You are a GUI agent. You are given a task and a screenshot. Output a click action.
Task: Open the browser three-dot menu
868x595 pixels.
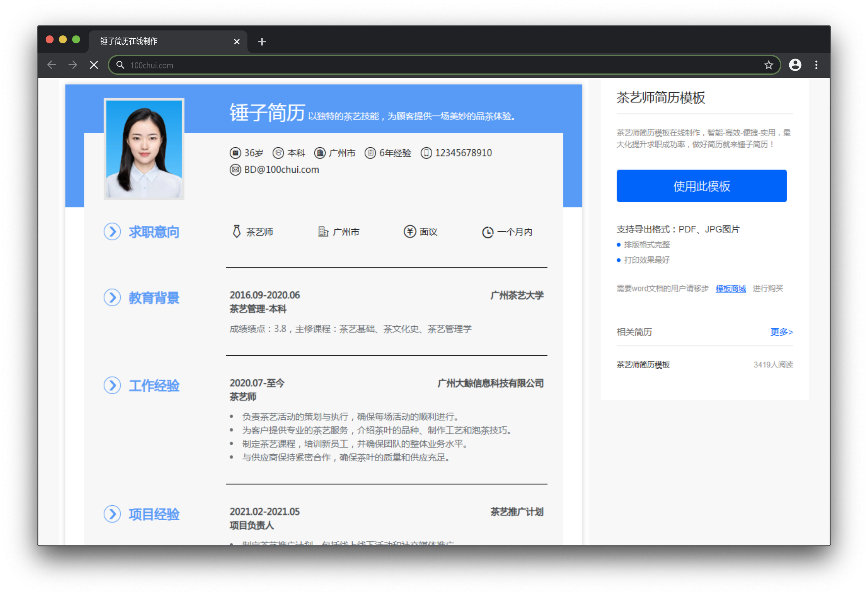[x=816, y=65]
